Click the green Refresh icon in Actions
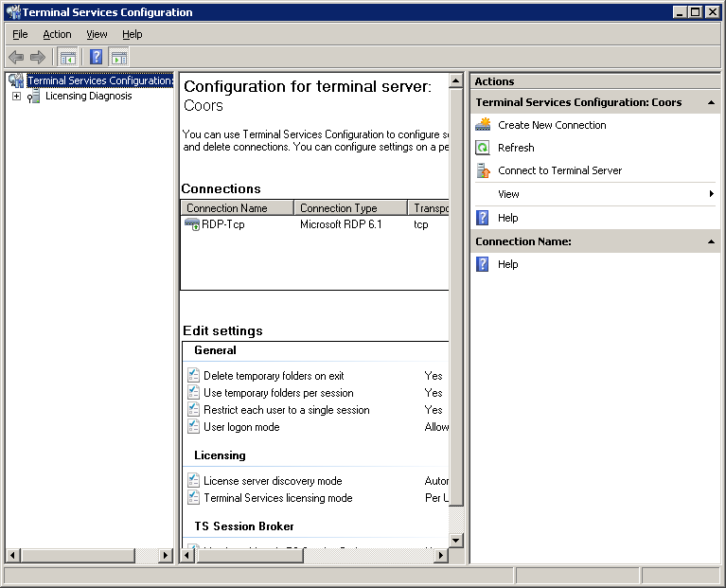The image size is (726, 588). click(483, 148)
